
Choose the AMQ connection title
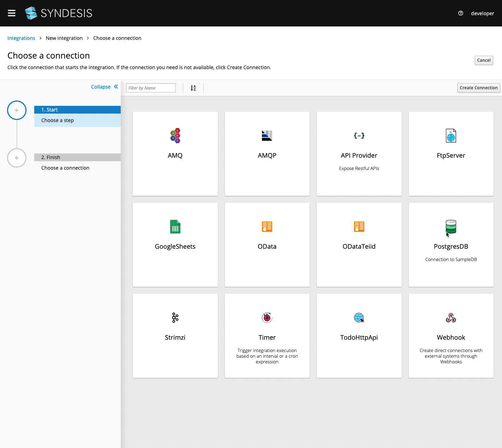pos(175,156)
